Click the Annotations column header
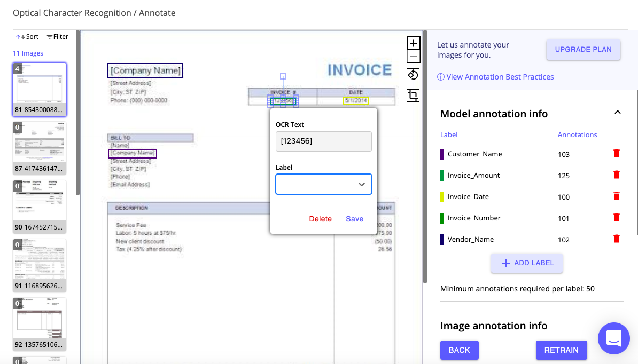Screen dimensions: 638x364 (577, 134)
